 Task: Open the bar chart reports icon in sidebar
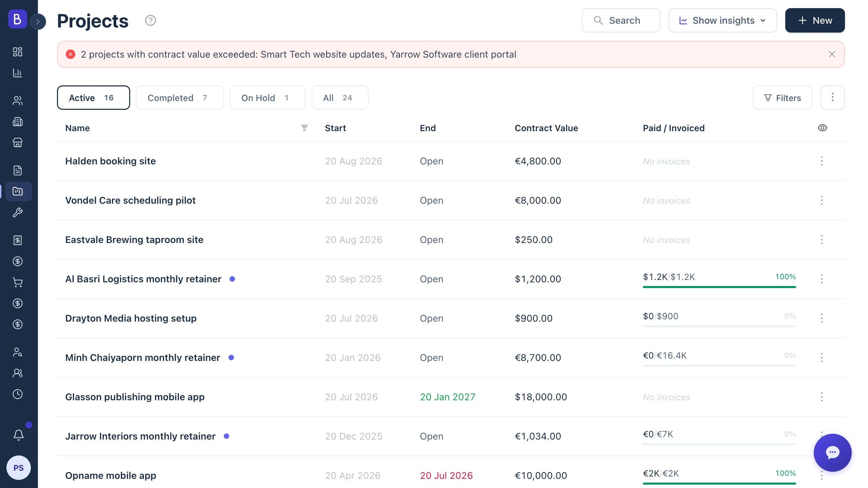pyautogui.click(x=18, y=73)
